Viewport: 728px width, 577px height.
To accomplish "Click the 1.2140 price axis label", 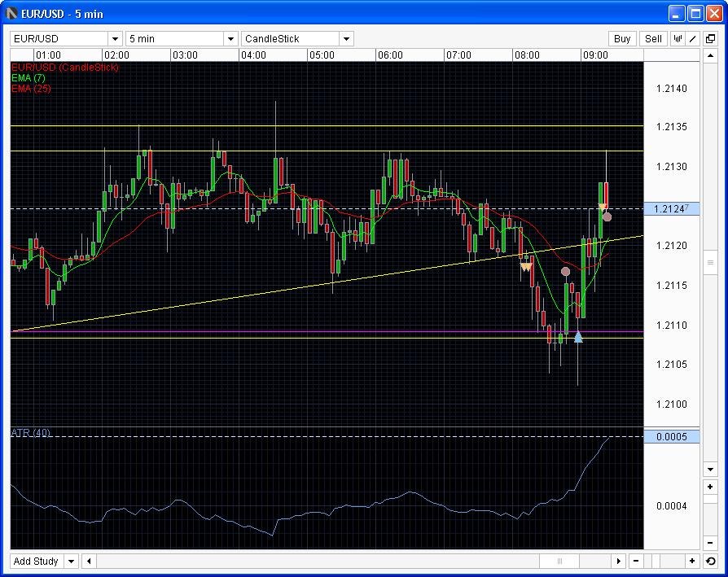I will [671, 89].
